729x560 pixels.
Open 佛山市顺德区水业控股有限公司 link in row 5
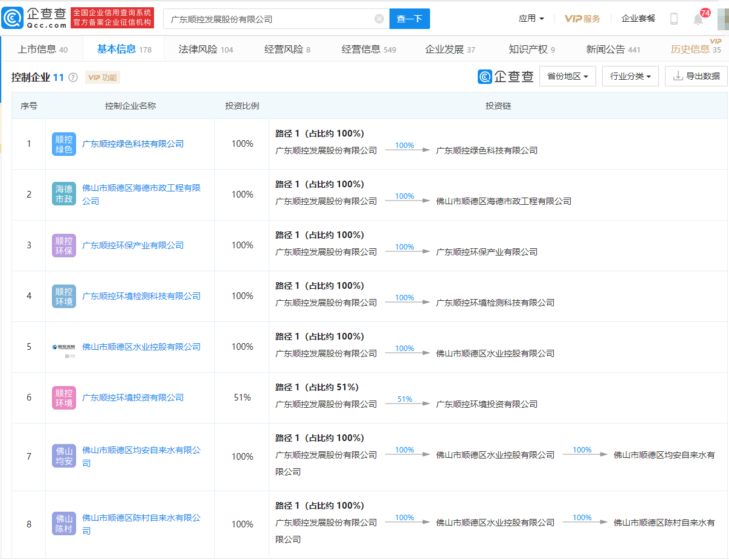click(x=141, y=347)
